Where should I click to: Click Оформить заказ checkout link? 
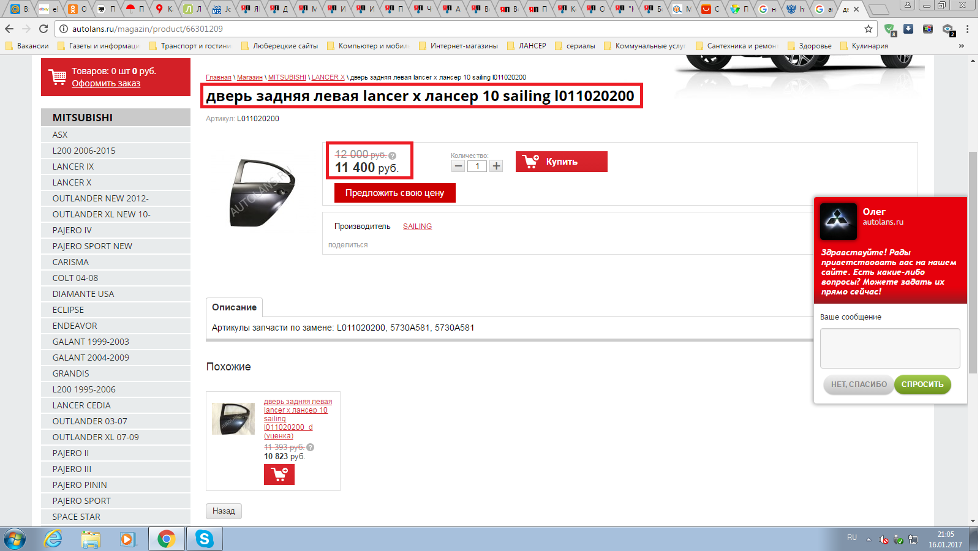click(x=106, y=83)
